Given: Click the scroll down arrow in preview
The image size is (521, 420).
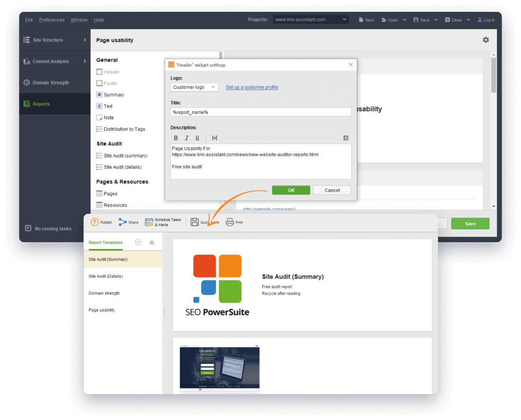Looking at the screenshot, I should tap(494, 206).
